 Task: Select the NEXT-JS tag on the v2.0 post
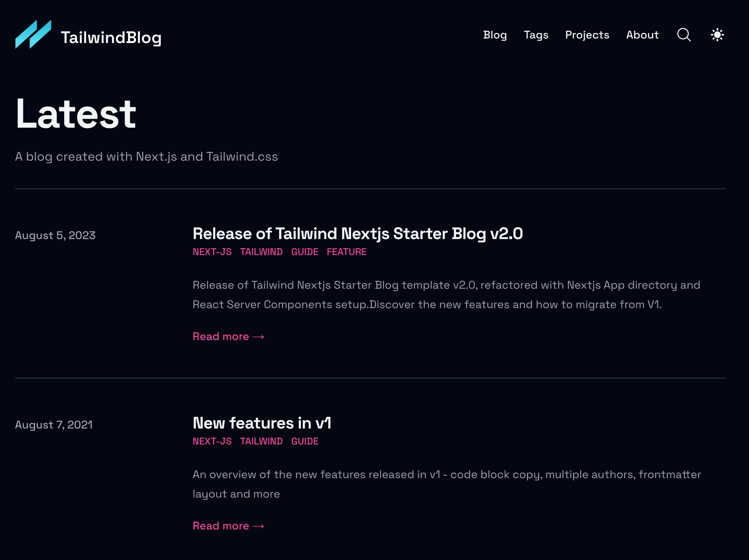point(212,252)
